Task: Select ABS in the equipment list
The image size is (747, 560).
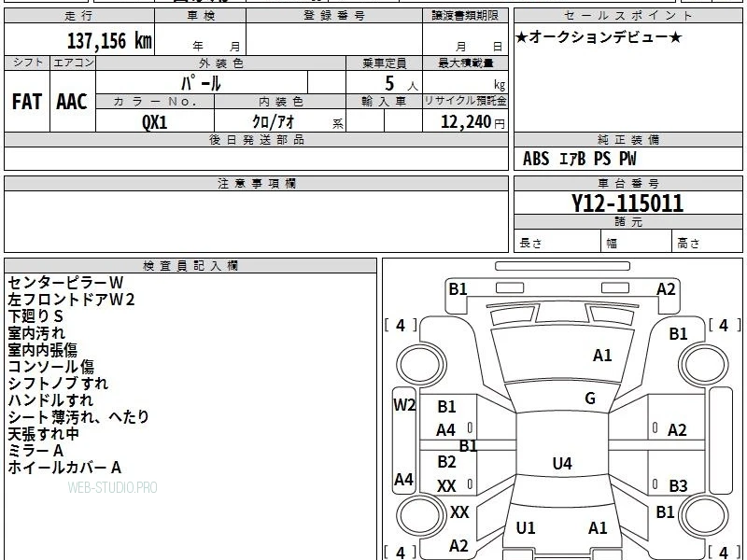Action: click(536, 159)
